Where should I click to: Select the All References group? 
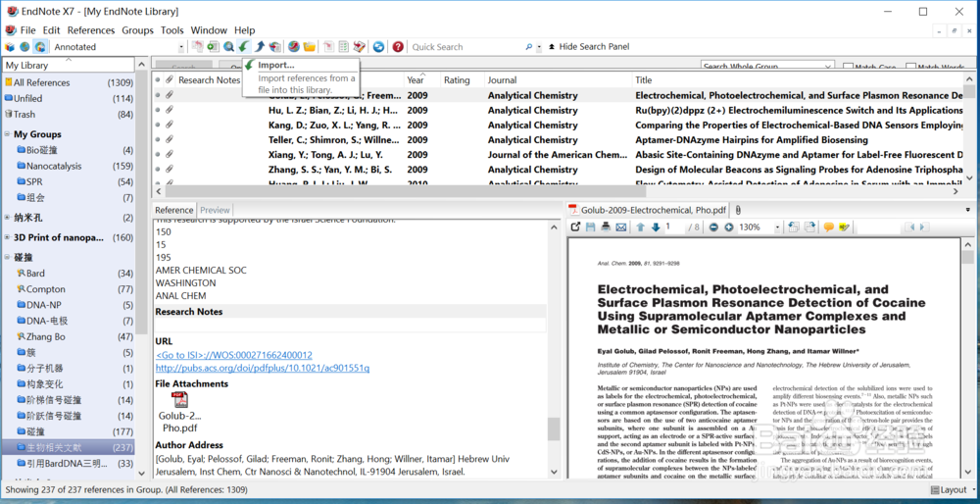point(42,82)
